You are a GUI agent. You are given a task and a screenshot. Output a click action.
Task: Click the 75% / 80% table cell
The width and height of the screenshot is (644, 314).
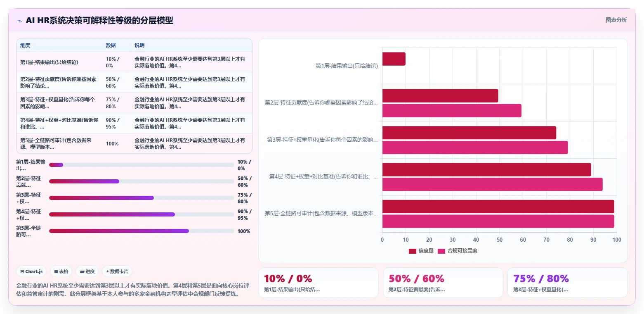113,103
